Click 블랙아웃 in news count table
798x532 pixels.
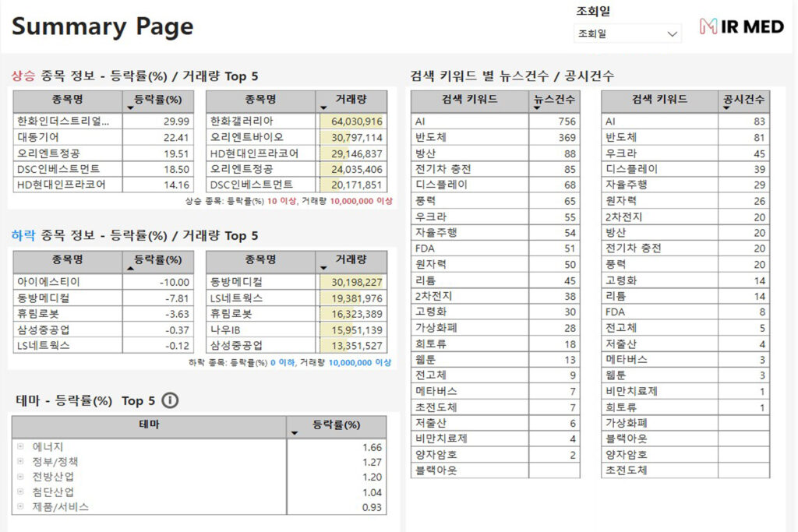[436, 470]
